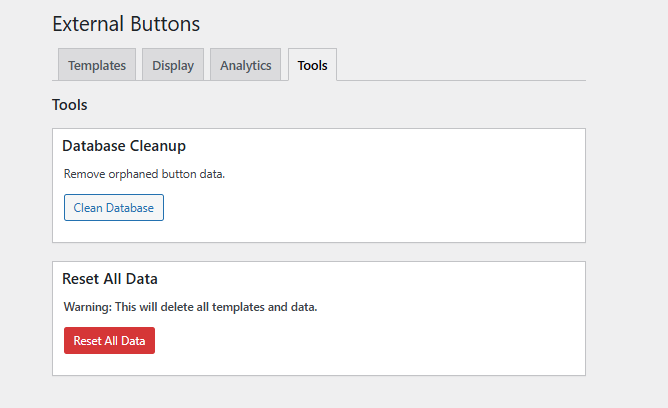Switch to the Templates tab
The width and height of the screenshot is (668, 408).
click(97, 65)
